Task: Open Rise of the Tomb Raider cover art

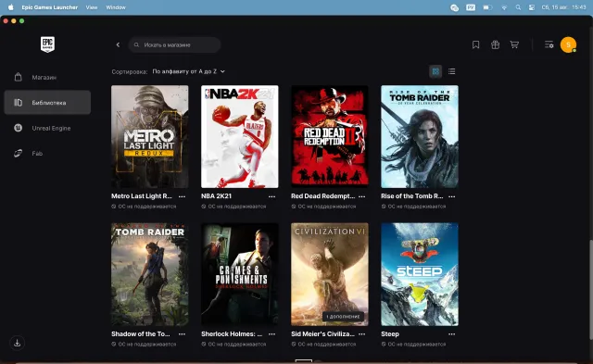Action: [420, 136]
